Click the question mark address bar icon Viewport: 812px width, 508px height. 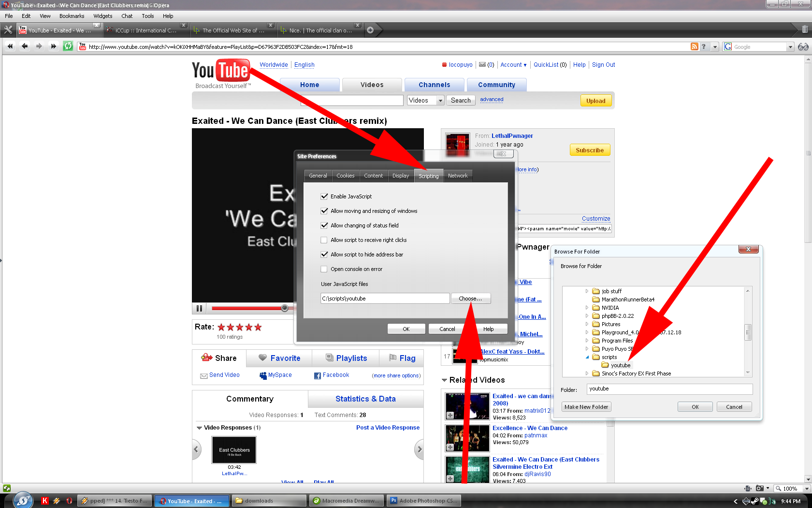coord(704,47)
